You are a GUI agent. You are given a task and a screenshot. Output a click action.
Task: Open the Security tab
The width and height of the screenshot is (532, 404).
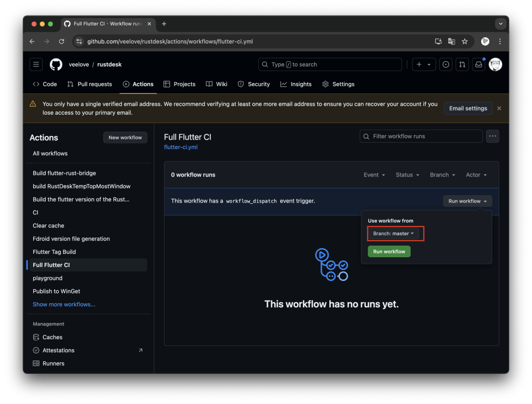tap(254, 84)
